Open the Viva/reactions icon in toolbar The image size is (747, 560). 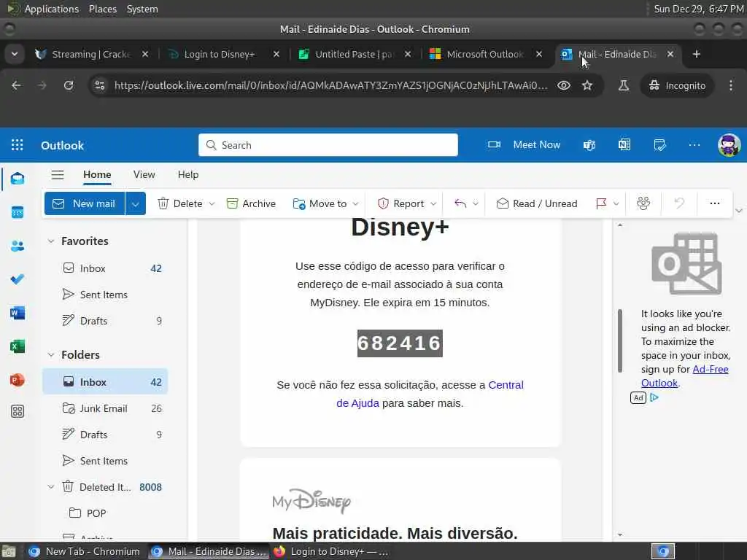pyautogui.click(x=643, y=204)
